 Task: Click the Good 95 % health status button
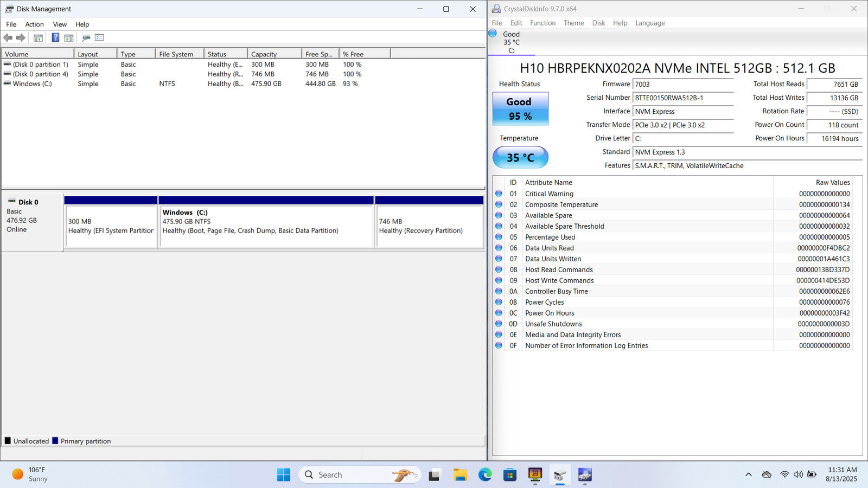[520, 109]
